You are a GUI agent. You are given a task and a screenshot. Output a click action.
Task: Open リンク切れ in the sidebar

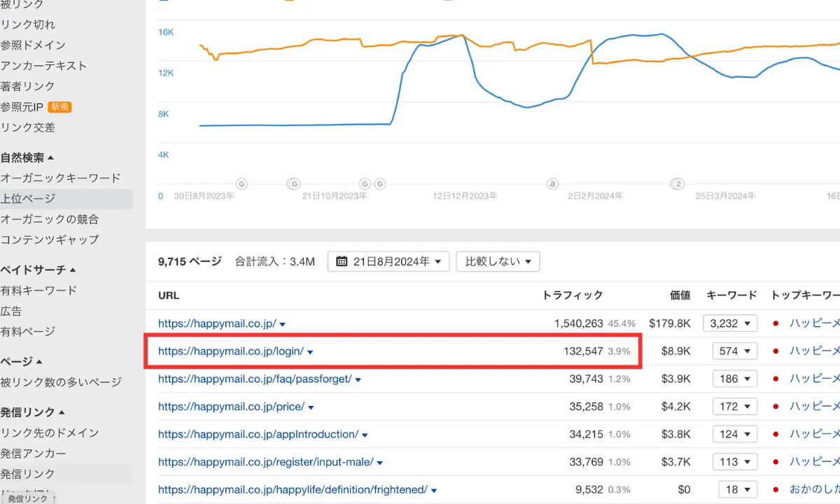[27, 24]
